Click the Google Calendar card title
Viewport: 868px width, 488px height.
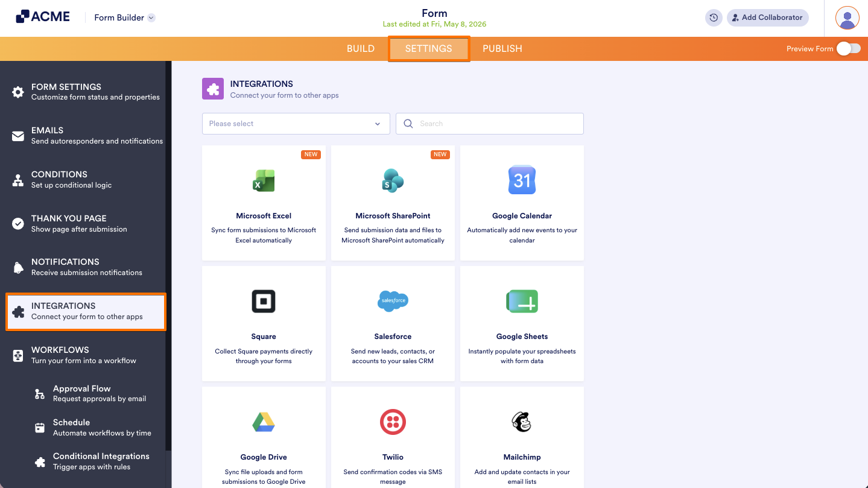[522, 216]
